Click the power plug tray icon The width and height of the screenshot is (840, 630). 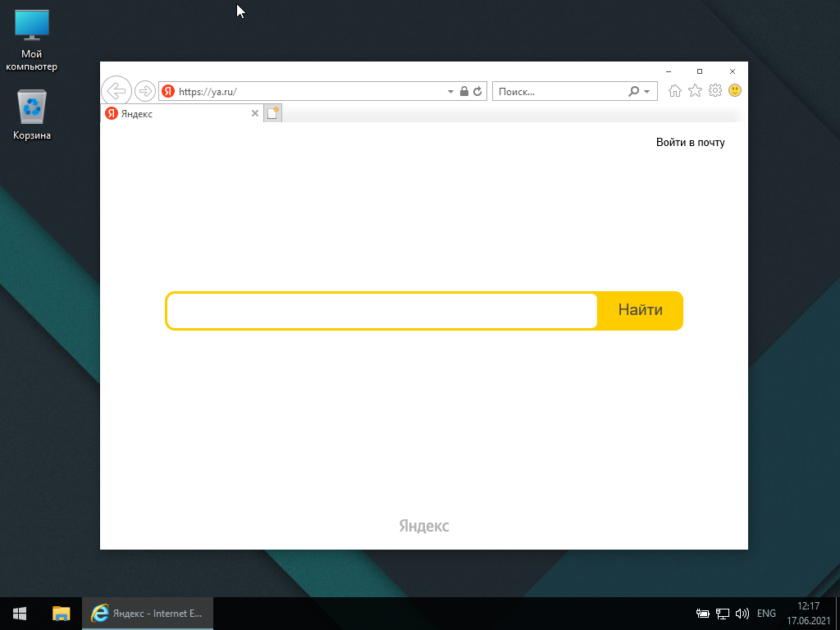point(702,614)
